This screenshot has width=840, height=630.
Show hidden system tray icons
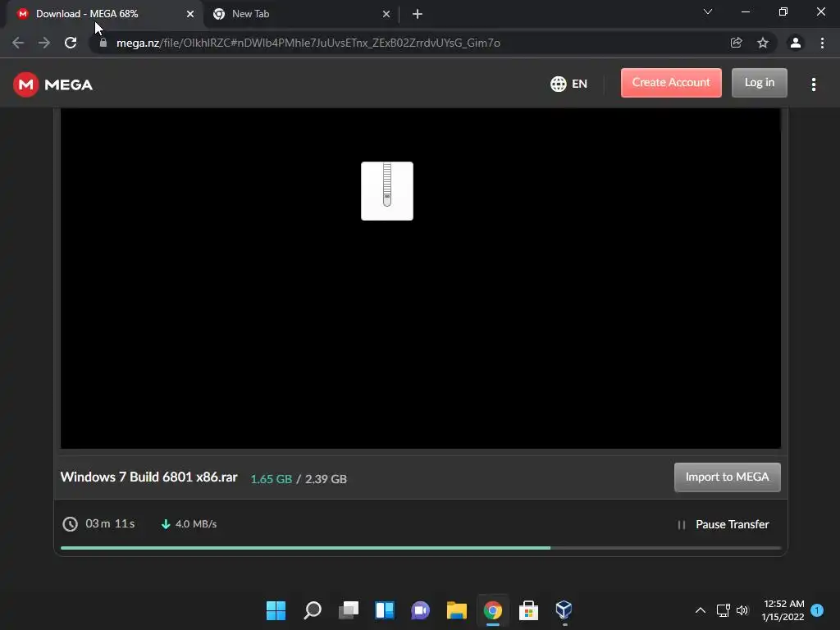[701, 610]
